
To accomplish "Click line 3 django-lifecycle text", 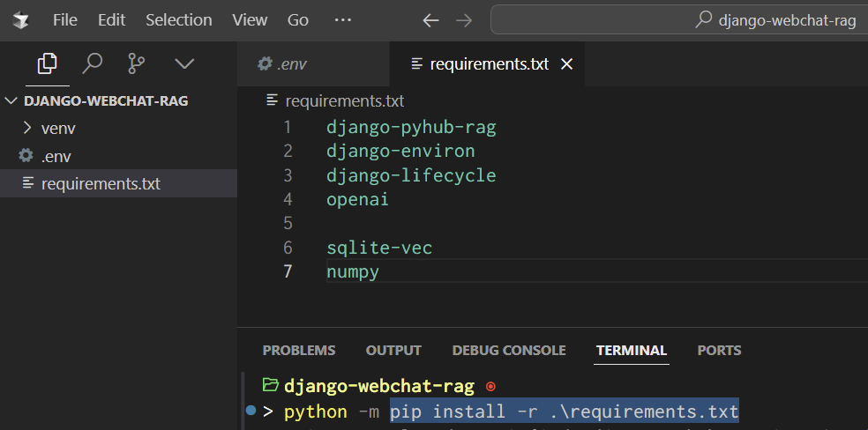I will click(x=411, y=175).
